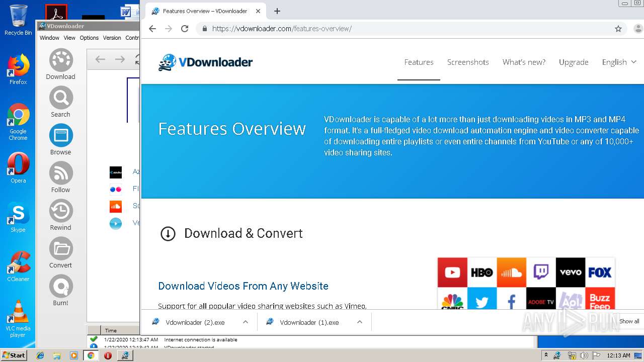Bookmark this page with the star icon
Image resolution: width=644 pixels, height=362 pixels.
(x=618, y=29)
